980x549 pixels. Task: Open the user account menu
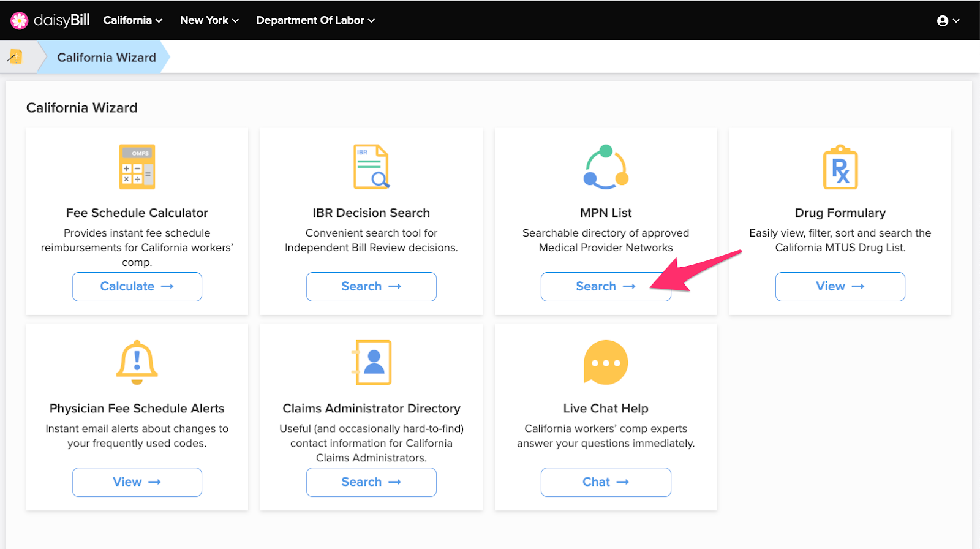coord(948,21)
